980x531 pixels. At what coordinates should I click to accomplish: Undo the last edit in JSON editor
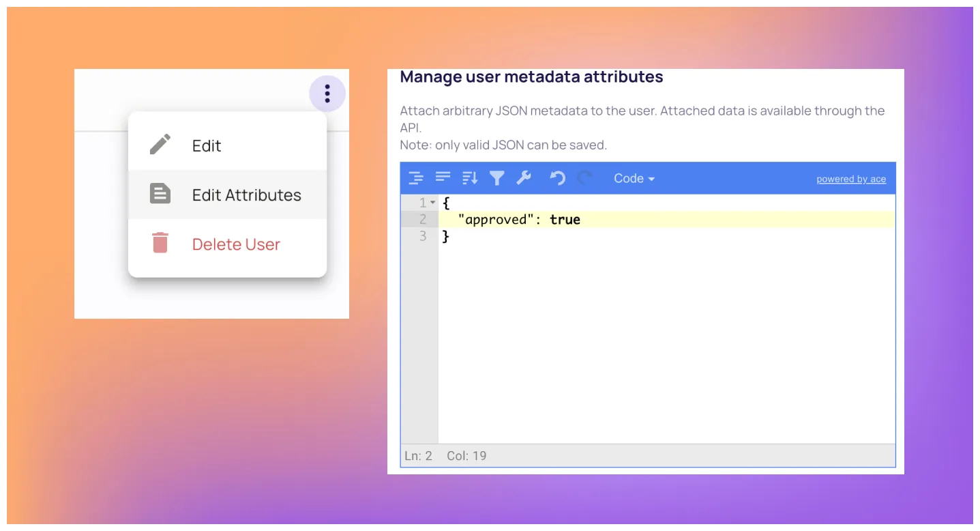point(557,179)
